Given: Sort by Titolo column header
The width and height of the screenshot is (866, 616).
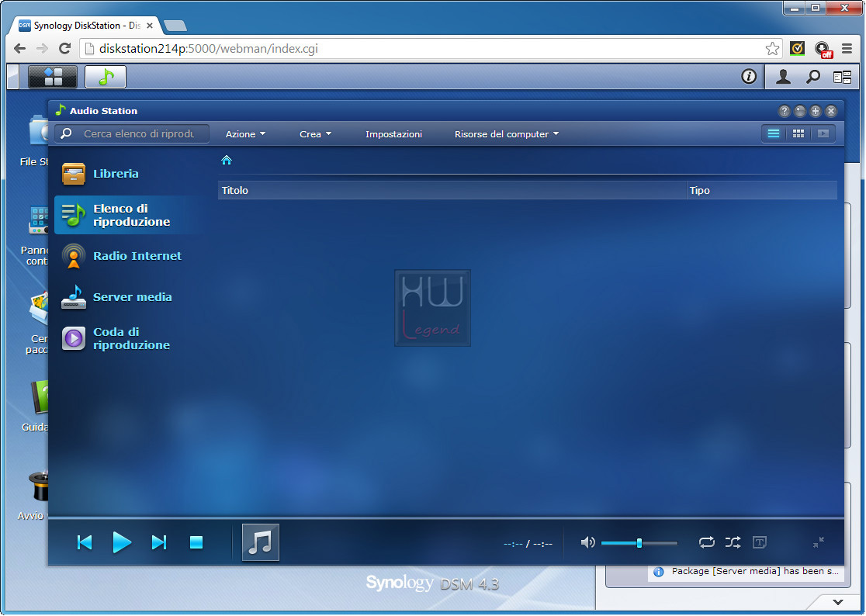Looking at the screenshot, I should click(452, 190).
